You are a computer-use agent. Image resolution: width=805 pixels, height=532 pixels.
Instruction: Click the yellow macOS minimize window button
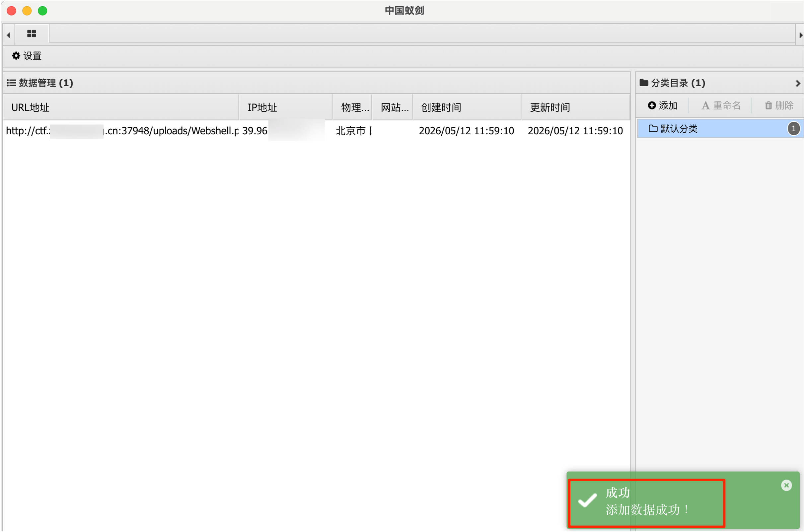[27, 11]
